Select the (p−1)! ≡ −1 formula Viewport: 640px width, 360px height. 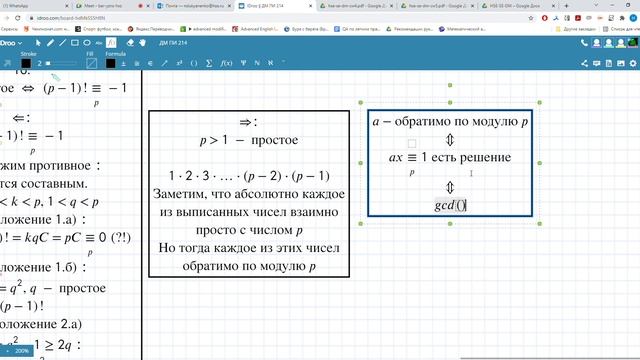coord(85,88)
